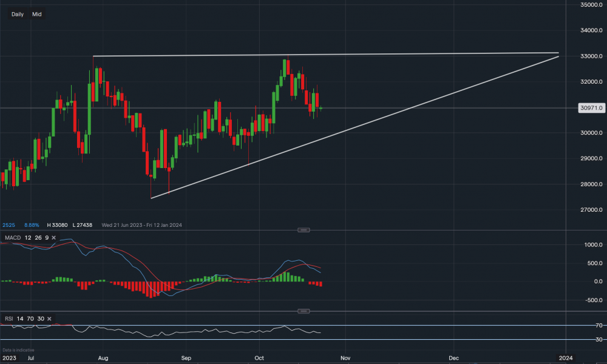This screenshot has width=607, height=364.
Task: Open the Mid price type selector
Action: (37, 14)
